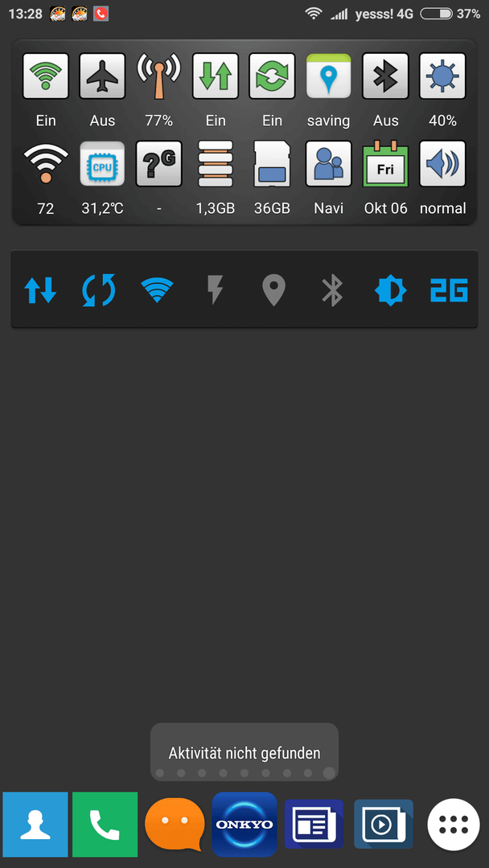
Task: Toggle the blue 2G network mode icon
Action: tap(449, 290)
